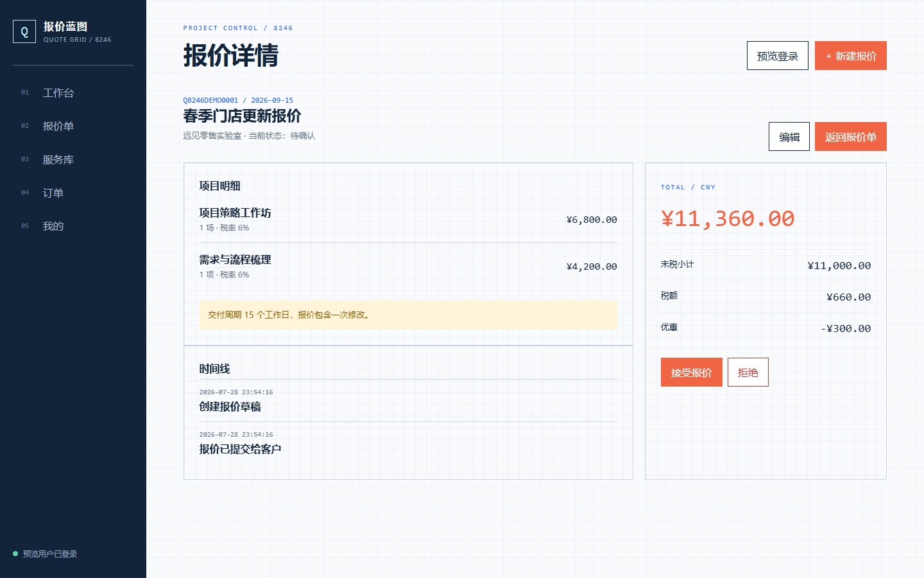Click the ¥4,200.00 price
This screenshot has width=924, height=578.
pyautogui.click(x=592, y=267)
